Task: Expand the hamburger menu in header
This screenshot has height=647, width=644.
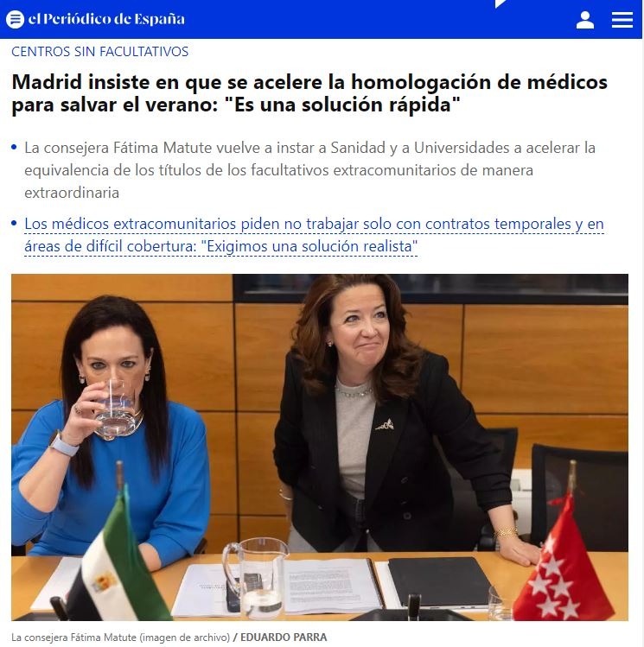Action: (x=622, y=20)
